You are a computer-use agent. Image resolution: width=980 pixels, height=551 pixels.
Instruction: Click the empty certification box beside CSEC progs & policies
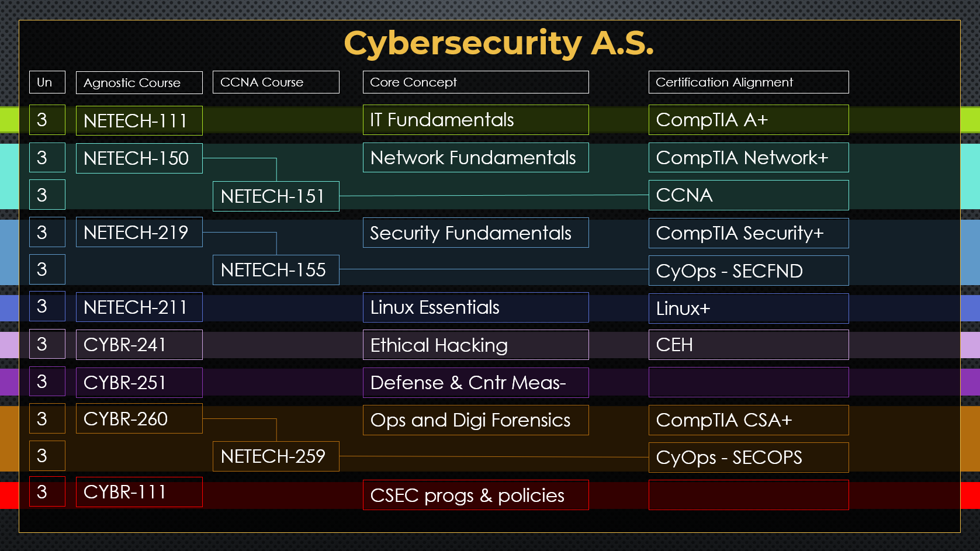pos(748,495)
